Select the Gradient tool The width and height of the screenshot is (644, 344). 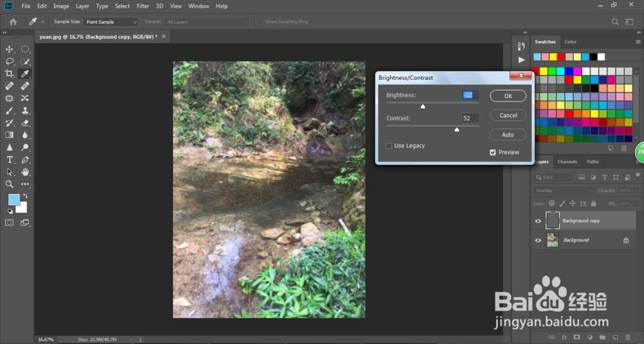tap(9, 135)
